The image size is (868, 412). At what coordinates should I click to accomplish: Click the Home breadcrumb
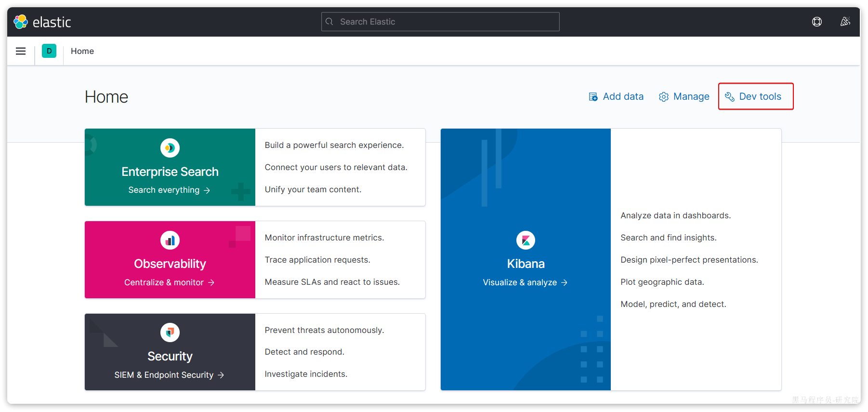click(x=82, y=51)
